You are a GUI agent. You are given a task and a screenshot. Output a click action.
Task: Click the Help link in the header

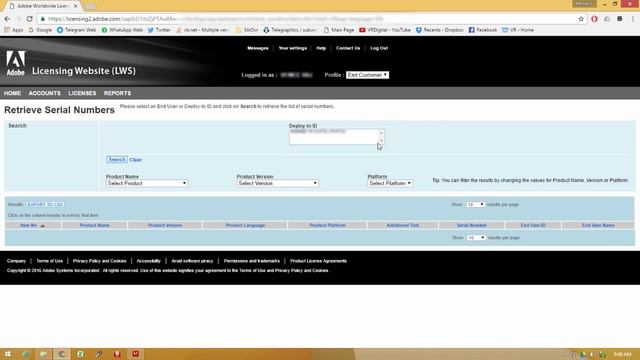(x=321, y=48)
